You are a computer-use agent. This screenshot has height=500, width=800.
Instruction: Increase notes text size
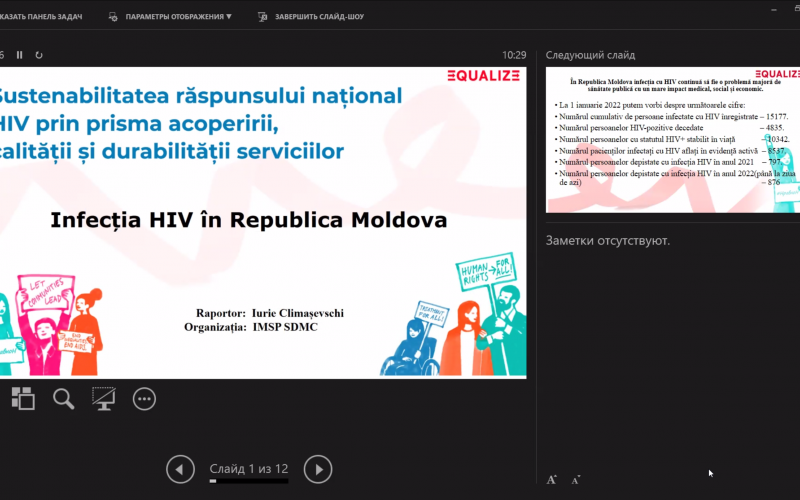(x=552, y=480)
